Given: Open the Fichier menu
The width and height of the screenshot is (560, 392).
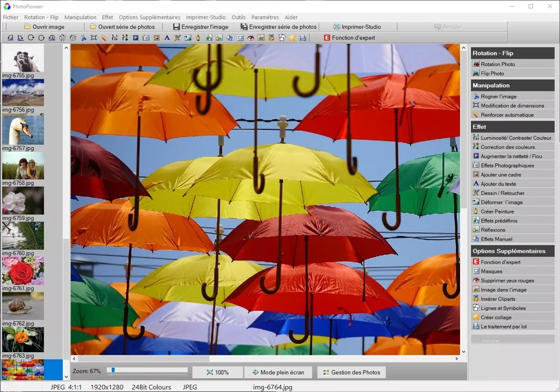Looking at the screenshot, I should (x=10, y=17).
